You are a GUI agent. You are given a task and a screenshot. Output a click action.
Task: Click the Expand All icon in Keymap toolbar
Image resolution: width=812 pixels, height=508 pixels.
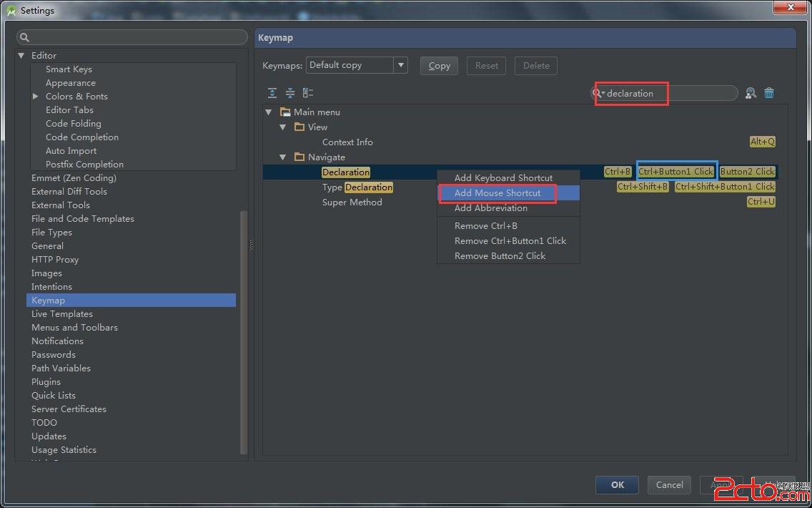[x=272, y=93]
